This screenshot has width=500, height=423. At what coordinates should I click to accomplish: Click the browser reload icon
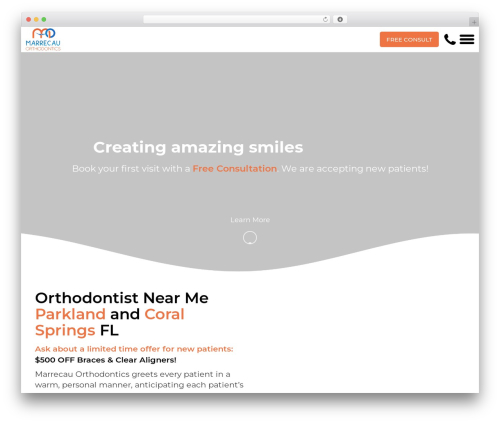click(325, 20)
